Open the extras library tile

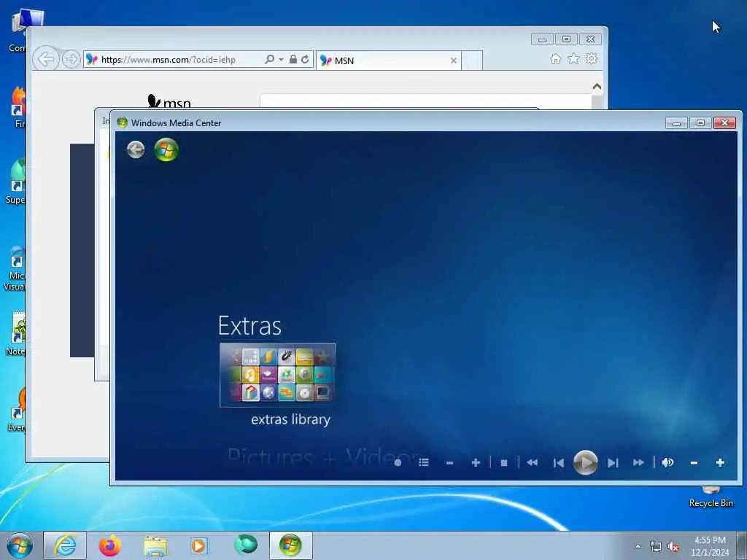pyautogui.click(x=278, y=375)
